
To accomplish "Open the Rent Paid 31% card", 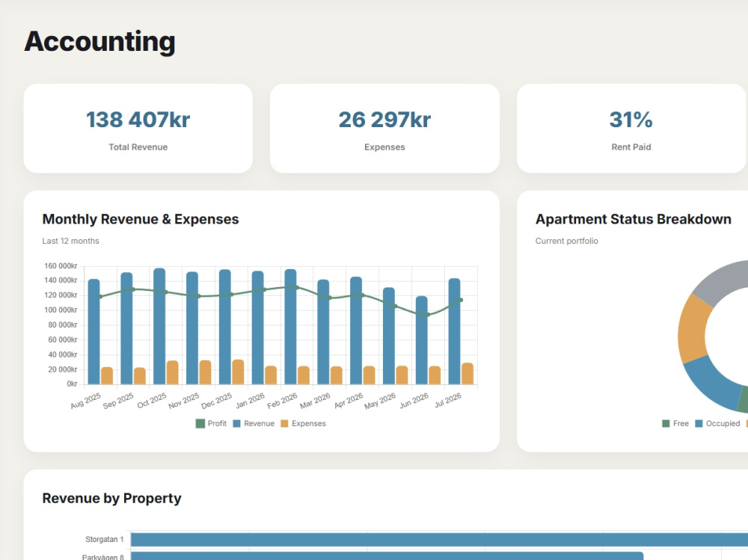I will pos(631,129).
